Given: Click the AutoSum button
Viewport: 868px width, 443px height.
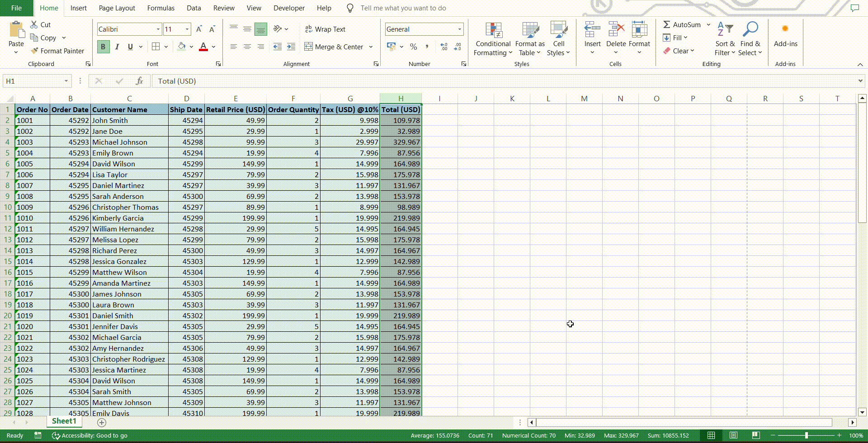Looking at the screenshot, I should coord(682,24).
